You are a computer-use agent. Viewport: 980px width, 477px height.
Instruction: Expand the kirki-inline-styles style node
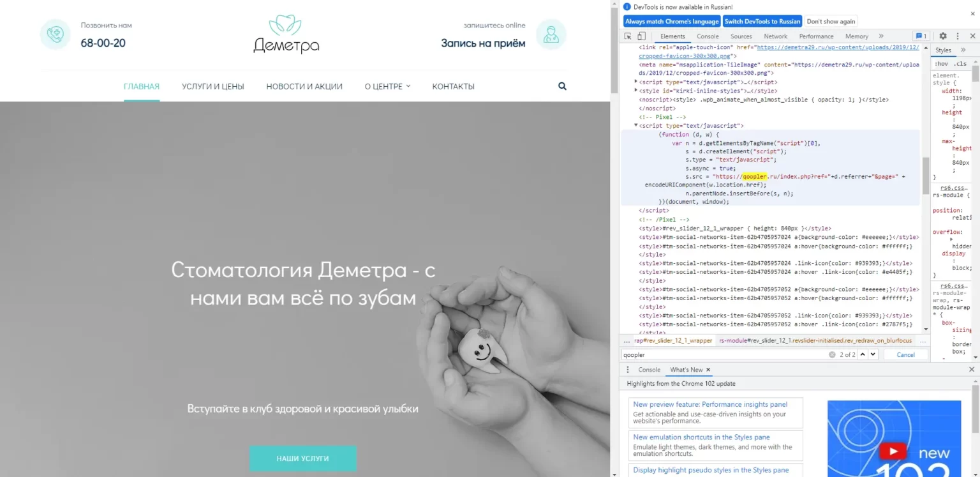(x=636, y=91)
